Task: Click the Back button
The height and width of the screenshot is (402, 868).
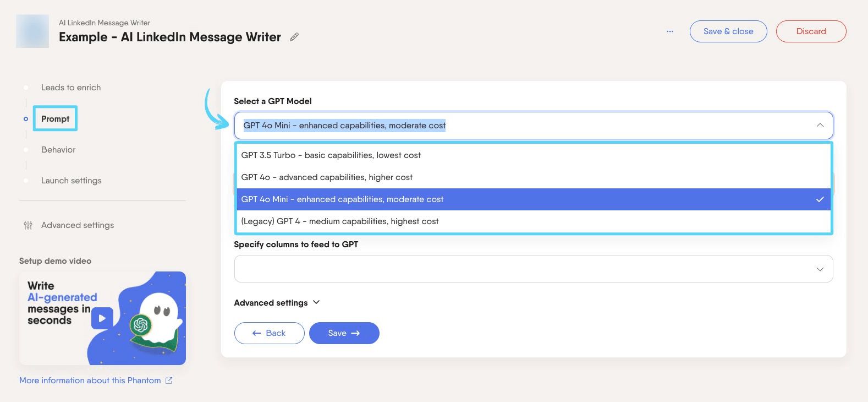Action: tap(269, 333)
